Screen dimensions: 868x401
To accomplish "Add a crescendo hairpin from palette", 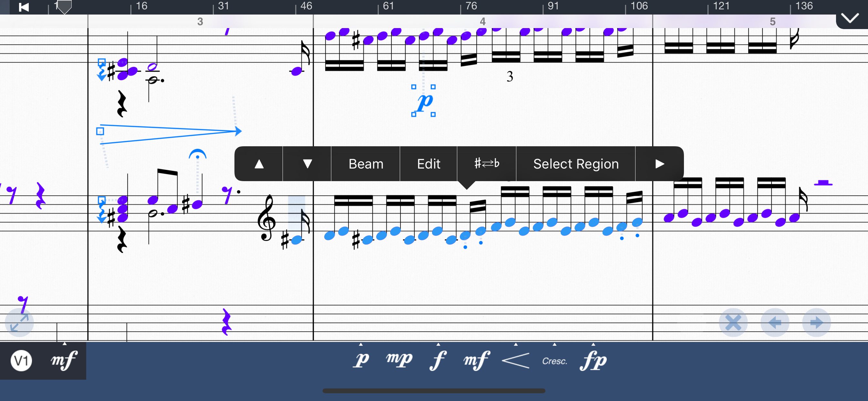I will pos(516,361).
